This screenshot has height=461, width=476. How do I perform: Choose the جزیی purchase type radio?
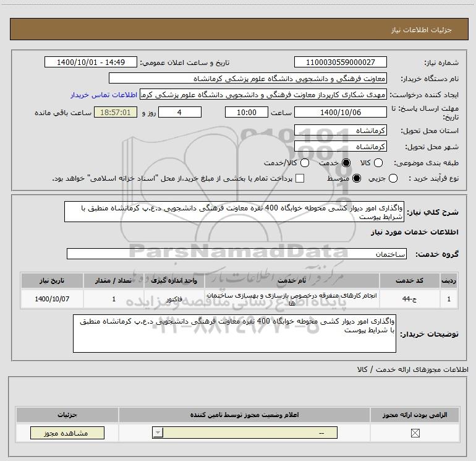point(393,178)
